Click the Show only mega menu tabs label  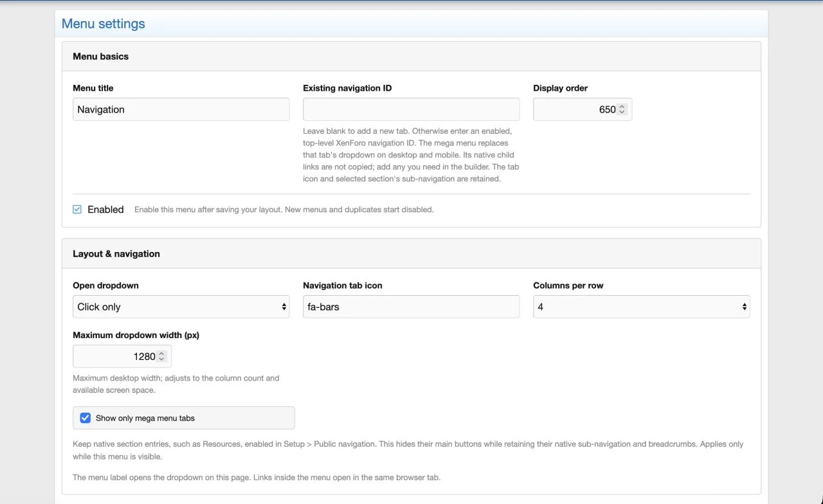pos(145,418)
